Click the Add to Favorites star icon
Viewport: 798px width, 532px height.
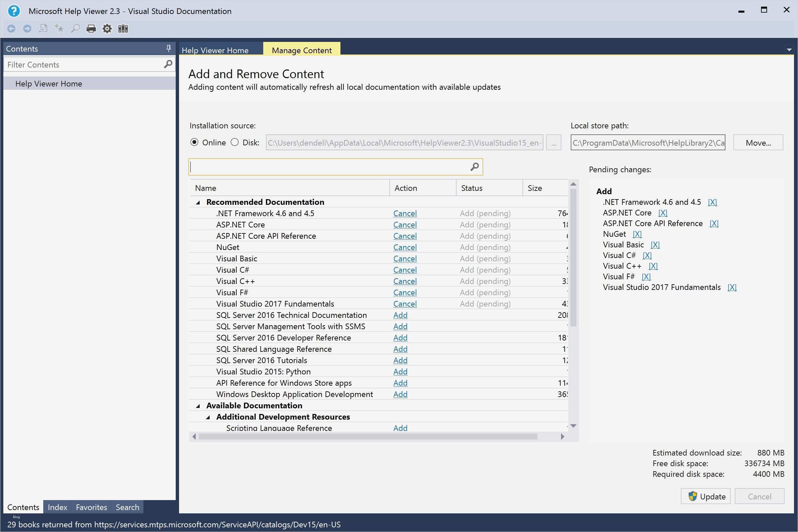click(x=59, y=29)
